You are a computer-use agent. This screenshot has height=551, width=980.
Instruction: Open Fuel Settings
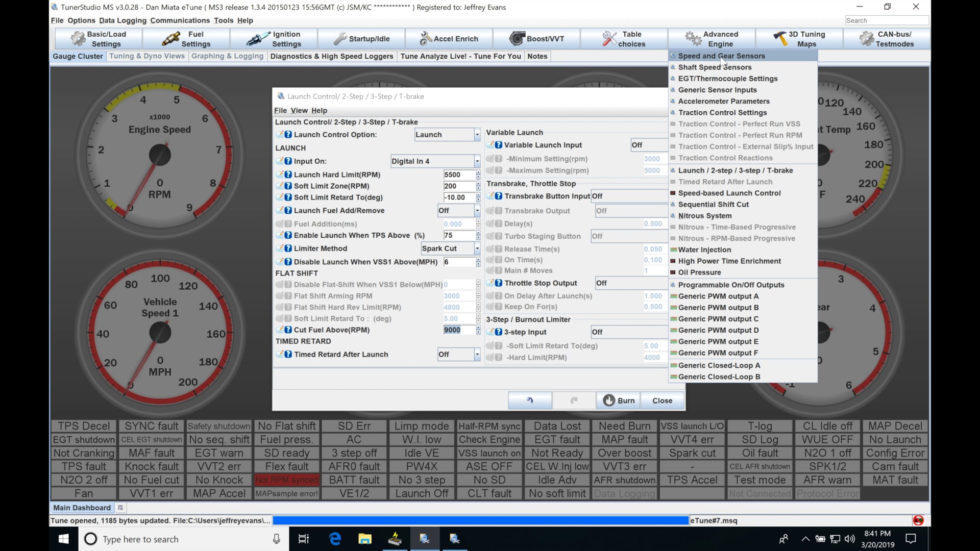click(186, 38)
